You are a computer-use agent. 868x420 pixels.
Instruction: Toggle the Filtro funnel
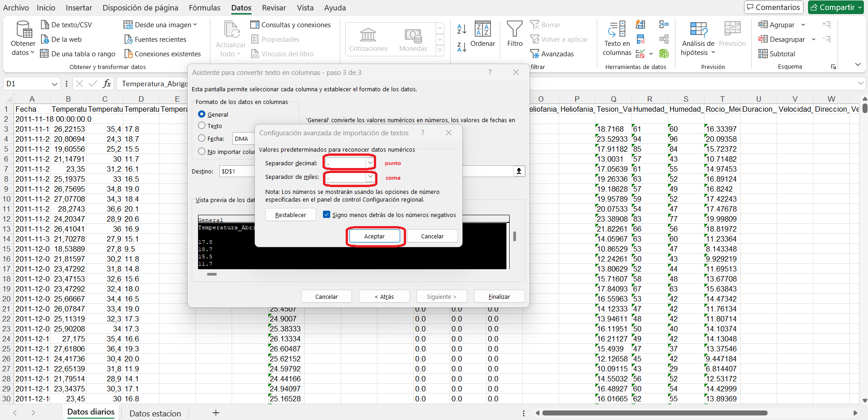coord(515,34)
